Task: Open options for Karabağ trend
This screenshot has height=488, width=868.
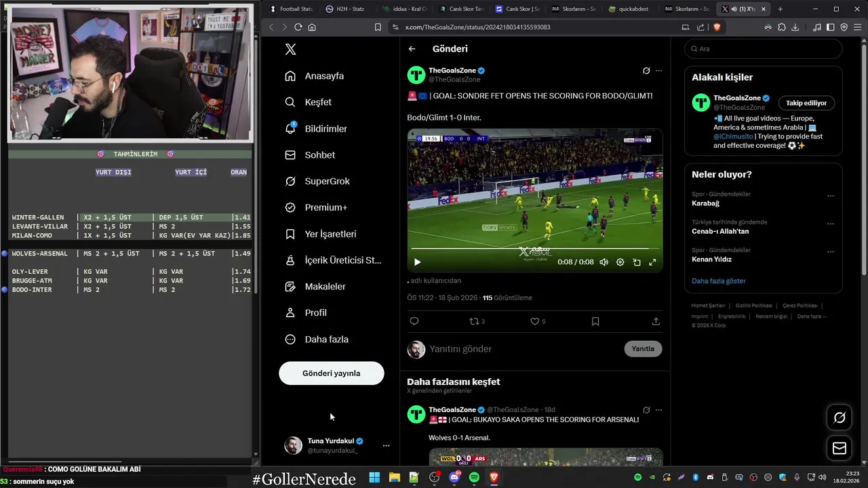Action: pyautogui.click(x=831, y=196)
